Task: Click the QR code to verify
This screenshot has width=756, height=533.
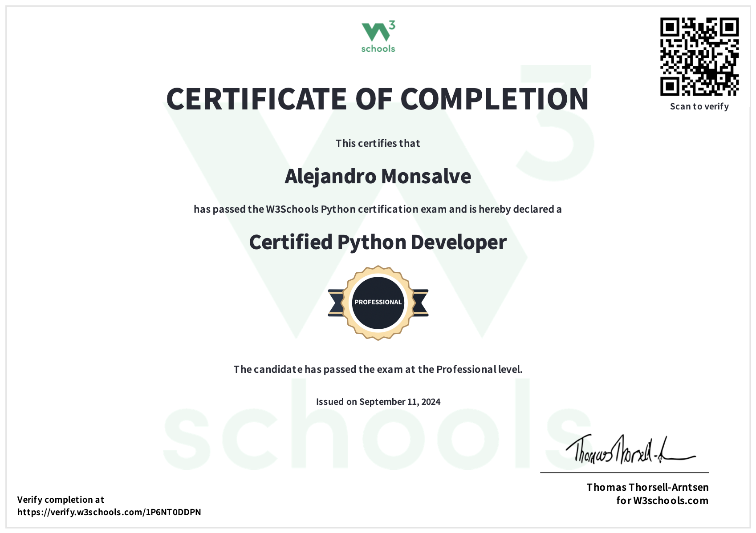Action: [699, 57]
